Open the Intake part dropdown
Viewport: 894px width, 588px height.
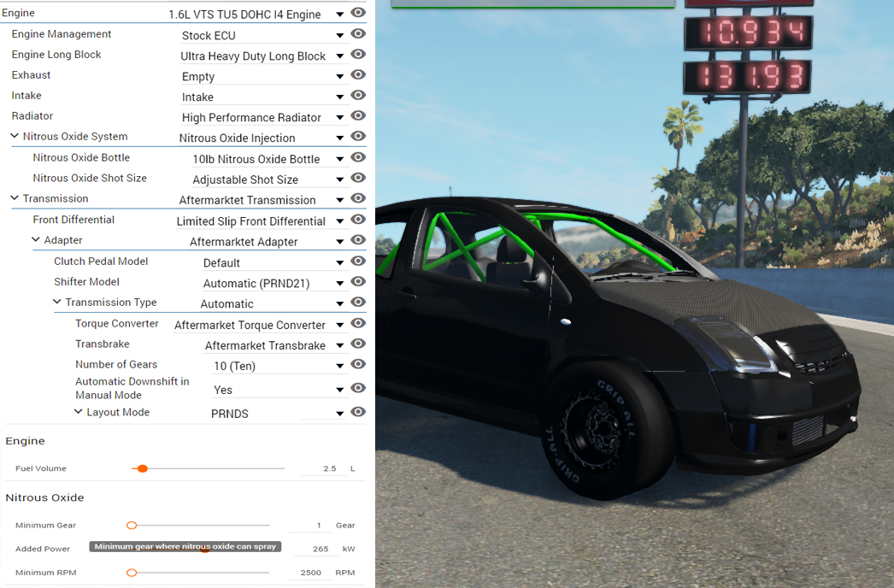pos(263,97)
